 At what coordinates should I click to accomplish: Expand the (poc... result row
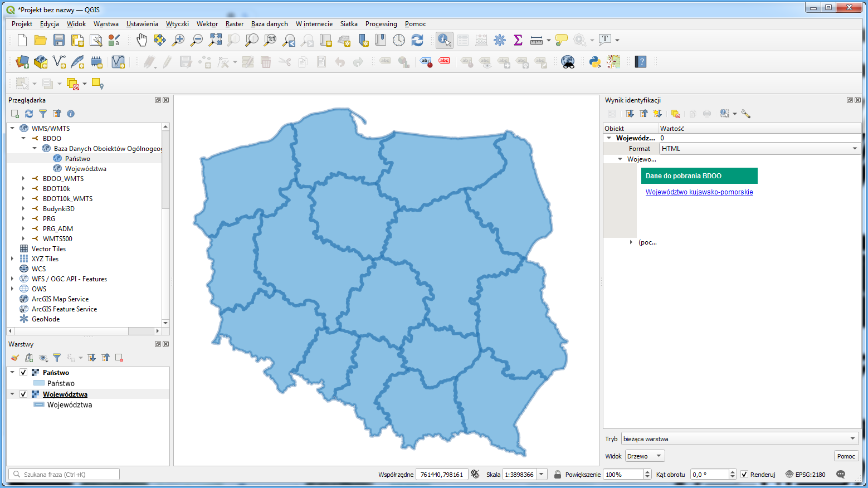point(631,242)
